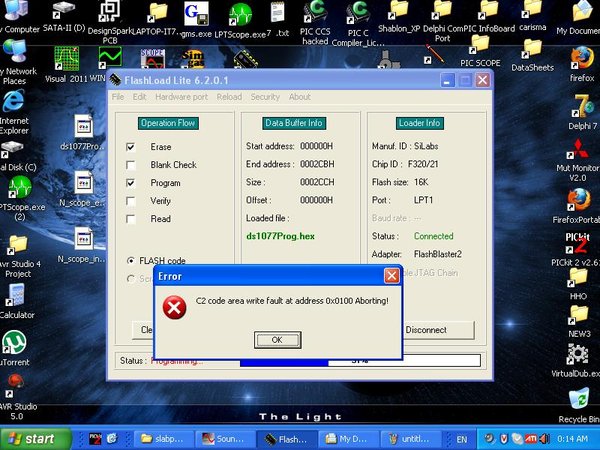Click OK in the Error dialog

pyautogui.click(x=277, y=340)
